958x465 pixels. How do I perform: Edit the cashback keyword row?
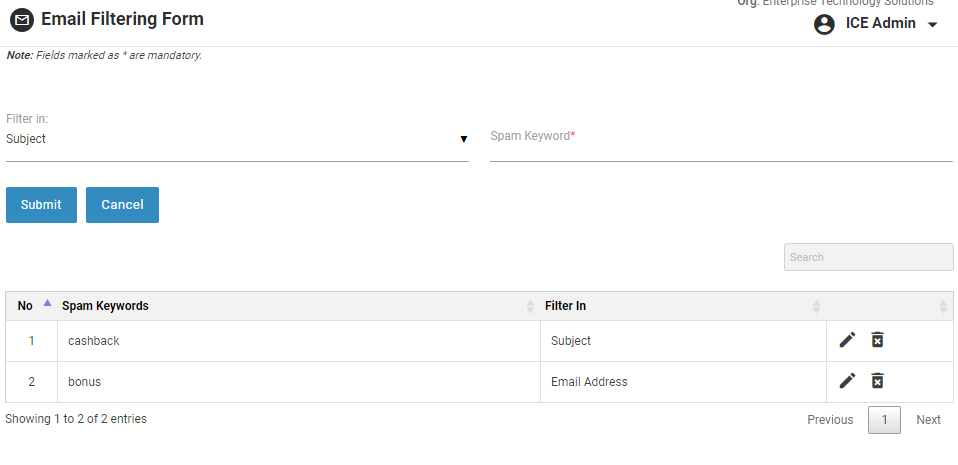click(x=847, y=340)
